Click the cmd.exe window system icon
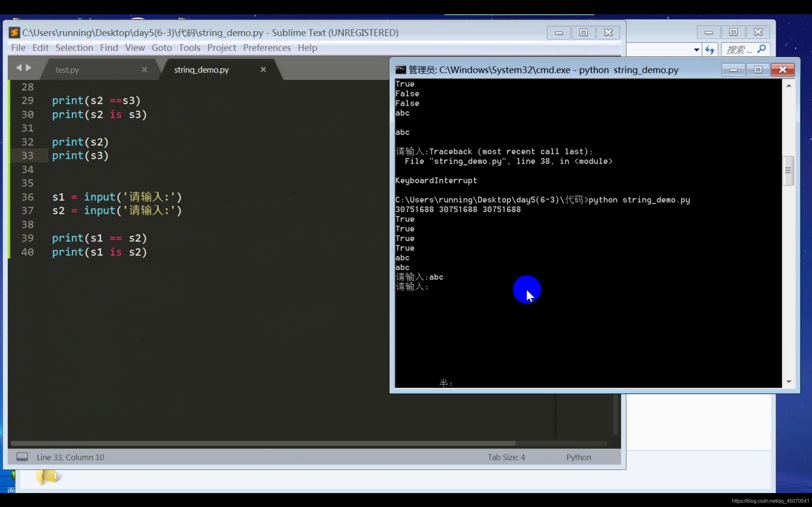This screenshot has height=507, width=812. tap(400, 70)
